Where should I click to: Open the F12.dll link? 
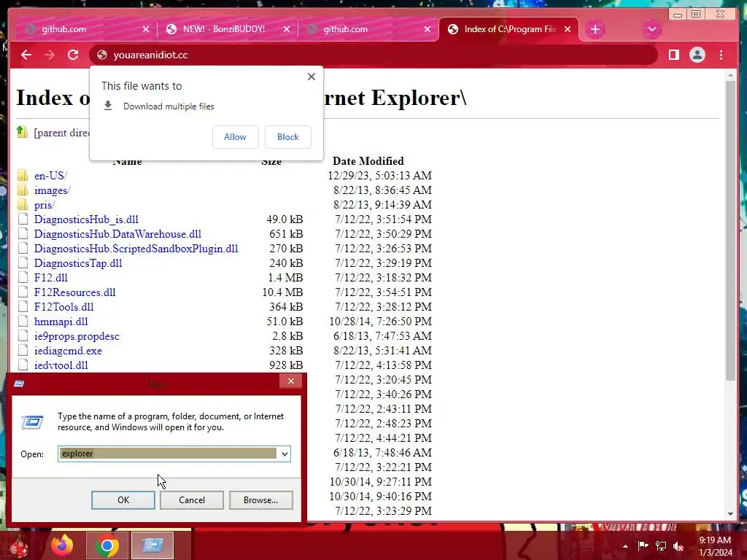coord(51,278)
